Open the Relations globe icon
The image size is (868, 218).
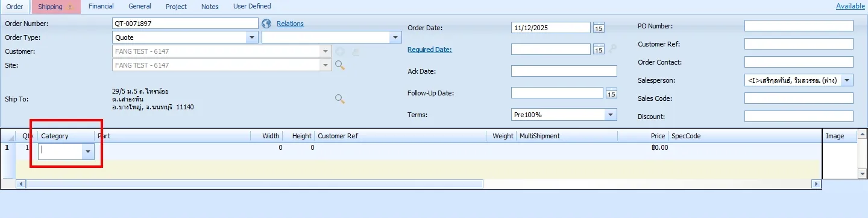pyautogui.click(x=267, y=24)
